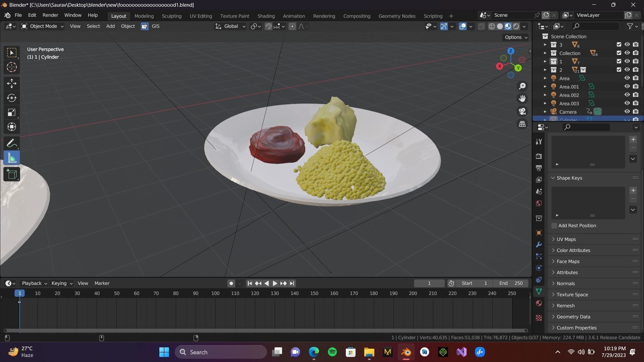Toggle camera view in viewport
Viewport: 644px width, 362px height.
522,111
